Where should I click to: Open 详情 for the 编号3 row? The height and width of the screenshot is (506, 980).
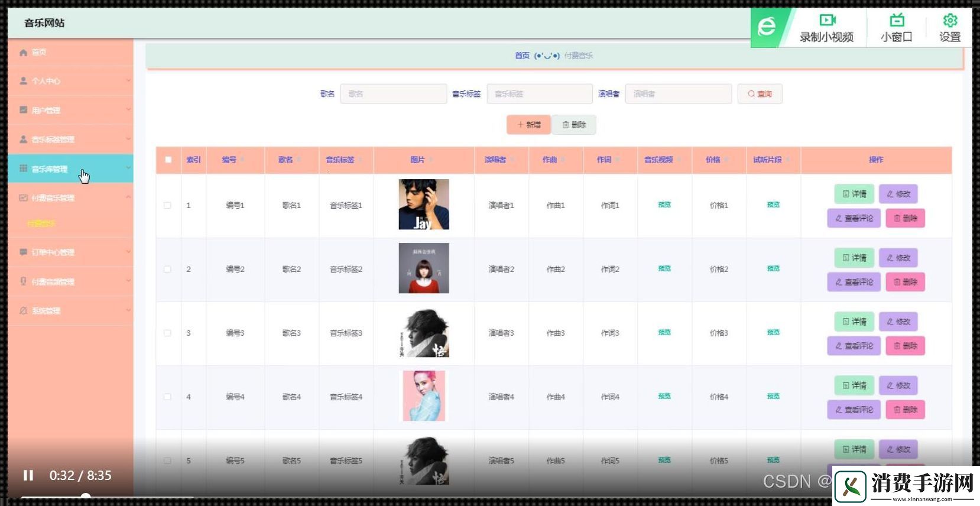tap(854, 322)
